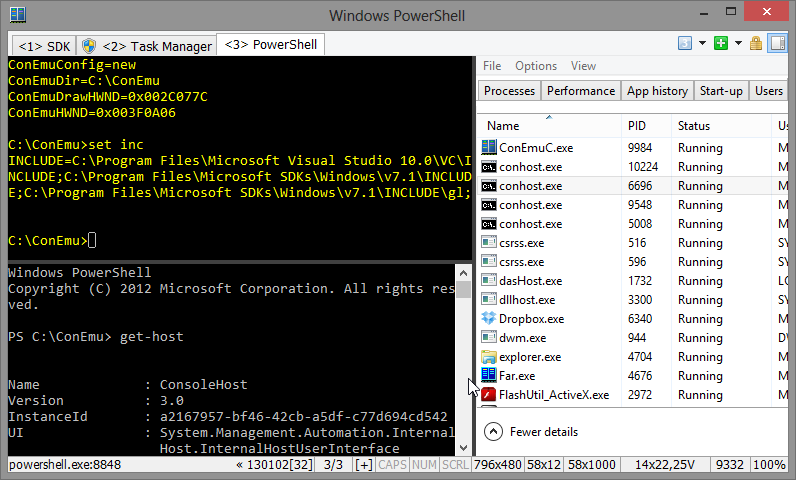Click the [+] new console status button
This screenshot has width=796, height=480.
[364, 466]
